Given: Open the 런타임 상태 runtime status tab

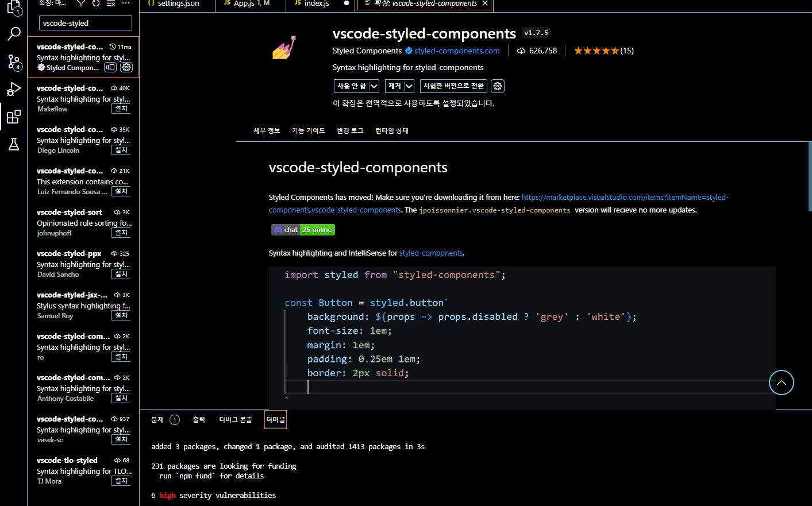Looking at the screenshot, I should pyautogui.click(x=392, y=131).
